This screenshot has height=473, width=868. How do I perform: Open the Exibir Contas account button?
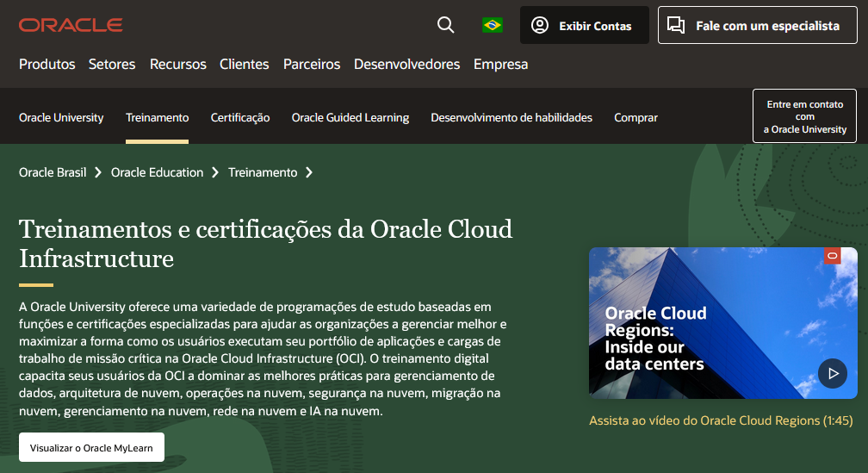pyautogui.click(x=582, y=26)
